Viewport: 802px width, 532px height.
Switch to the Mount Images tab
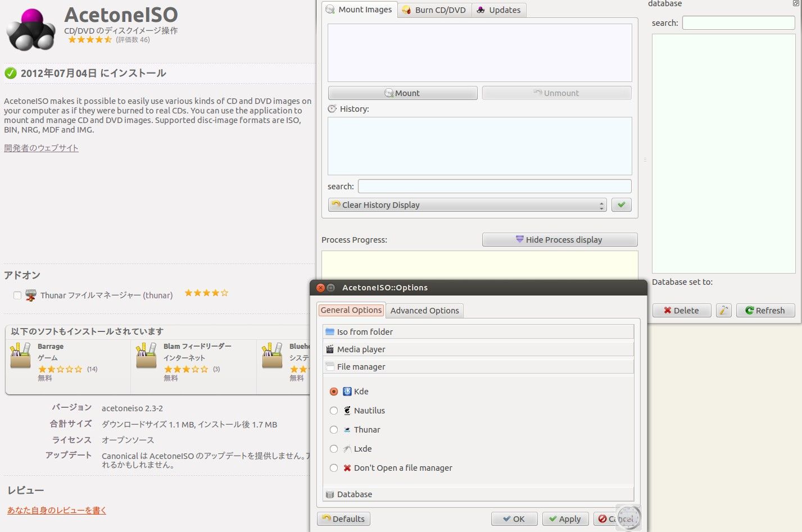359,10
